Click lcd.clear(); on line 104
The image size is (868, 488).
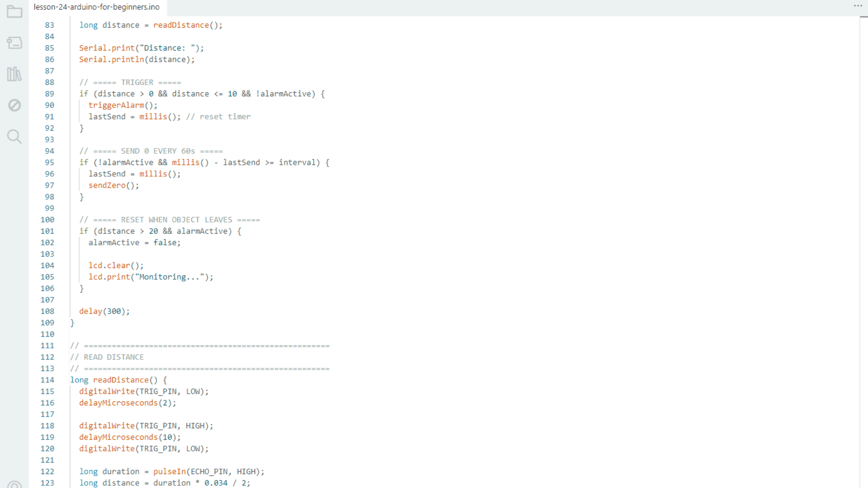116,266
